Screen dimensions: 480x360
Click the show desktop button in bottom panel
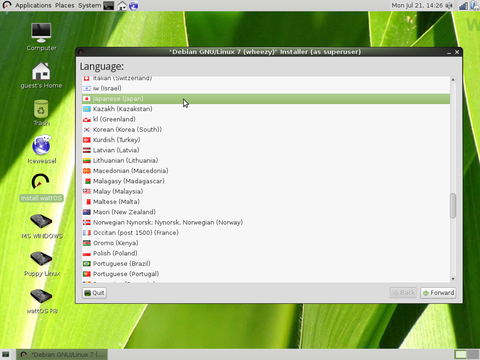pos(6,354)
